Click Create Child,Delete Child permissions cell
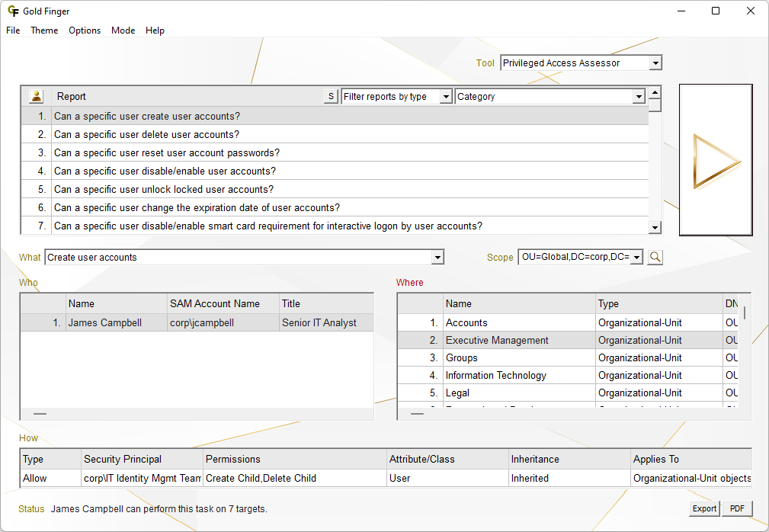The image size is (769, 532). 295,478
